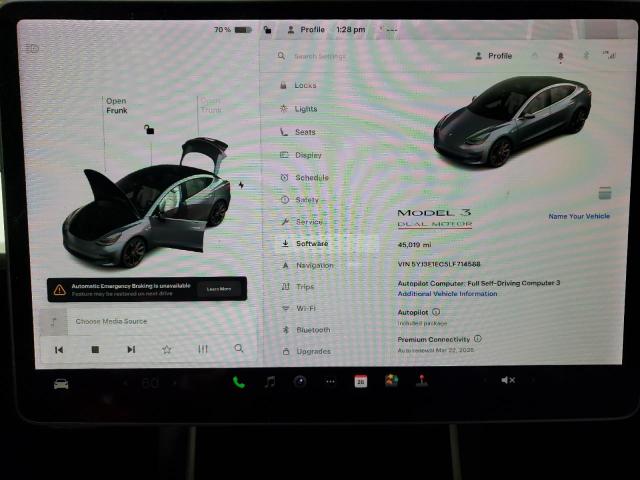The height and width of the screenshot is (480, 640).
Task: Tap the Bluetooth icon in settings header
Action: tap(586, 56)
